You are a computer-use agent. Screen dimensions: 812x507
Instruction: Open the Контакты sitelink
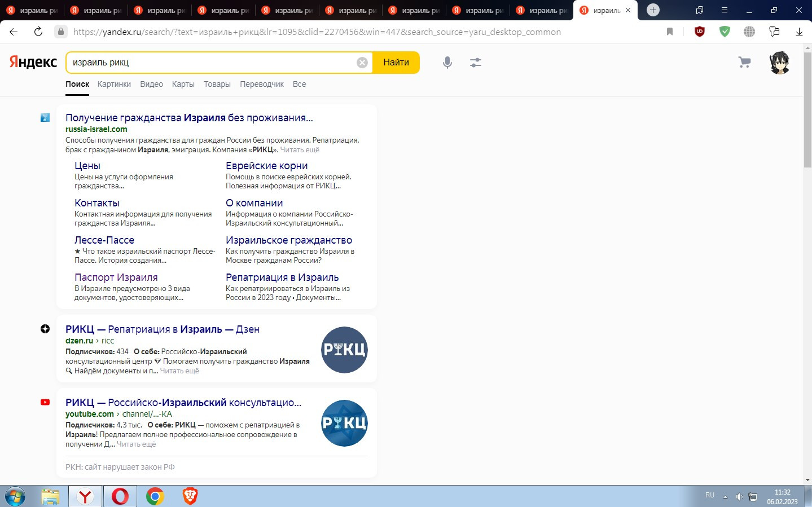pos(97,203)
